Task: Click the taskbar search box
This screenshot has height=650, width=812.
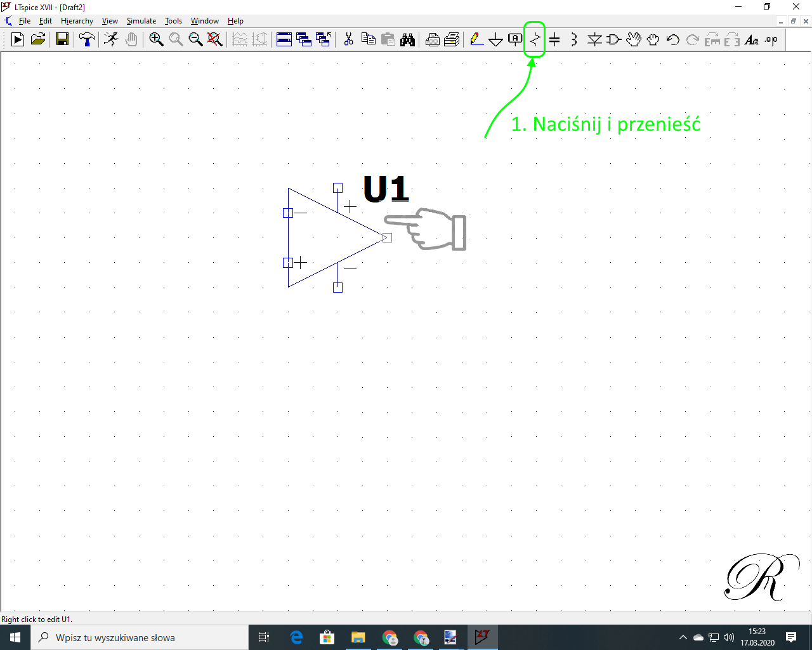Action: coord(140,637)
